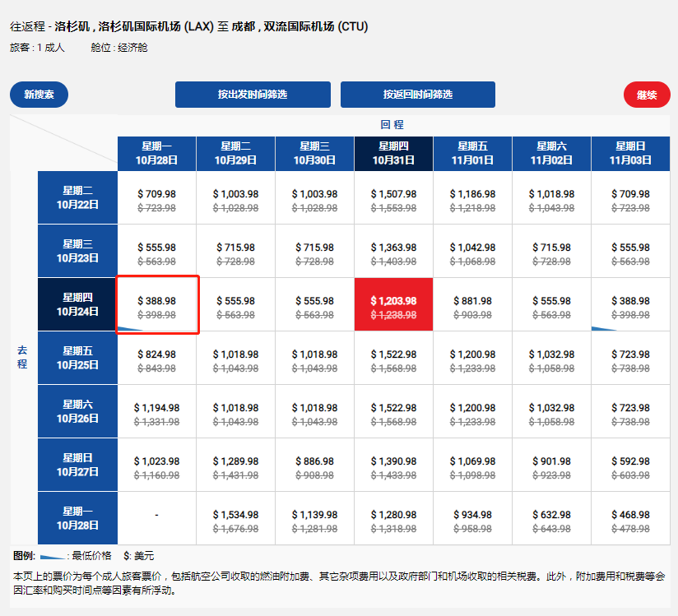Select departure row header 星期一 10月28日
Image resolution: width=678 pixels, height=616 pixels.
pos(77,518)
